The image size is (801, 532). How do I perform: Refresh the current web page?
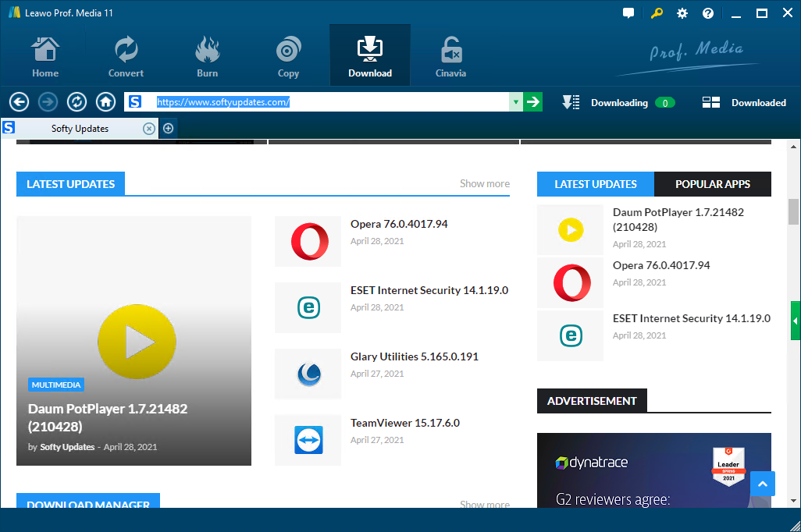tap(77, 102)
